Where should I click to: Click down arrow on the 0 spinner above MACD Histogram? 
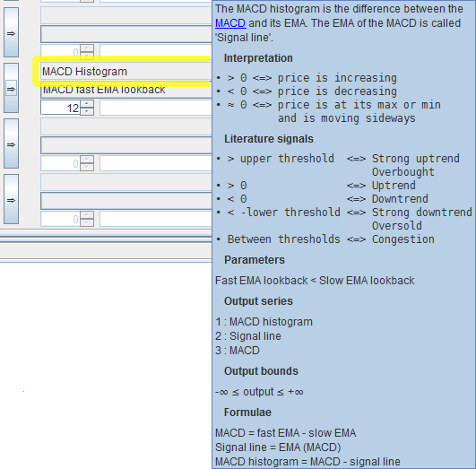click(x=87, y=56)
